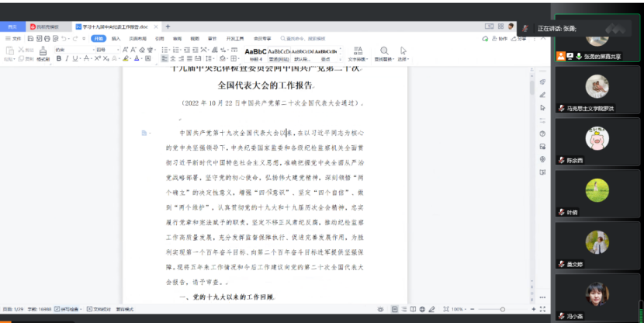Switch to web layout view in status bar

[x=422, y=309]
